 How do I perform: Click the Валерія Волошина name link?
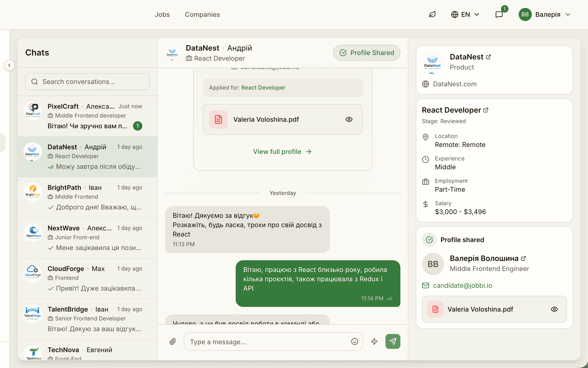coord(484,258)
